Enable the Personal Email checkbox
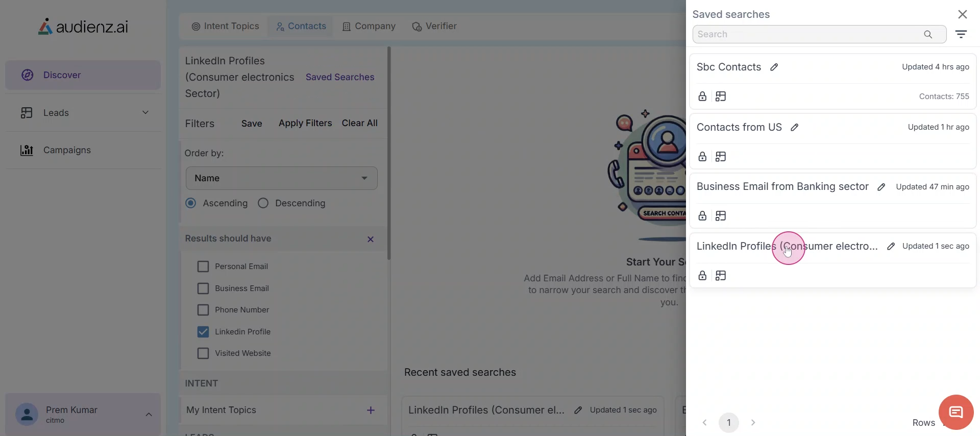The image size is (980, 436). coord(203,267)
